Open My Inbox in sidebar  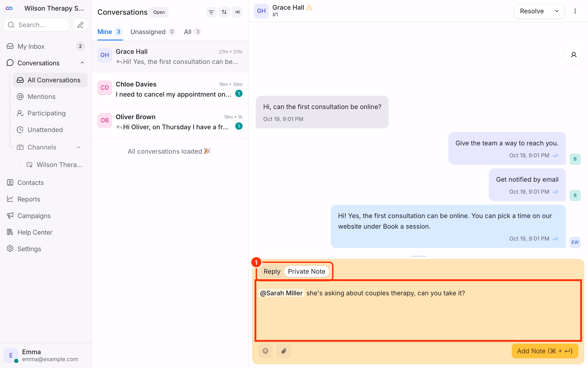(x=46, y=46)
